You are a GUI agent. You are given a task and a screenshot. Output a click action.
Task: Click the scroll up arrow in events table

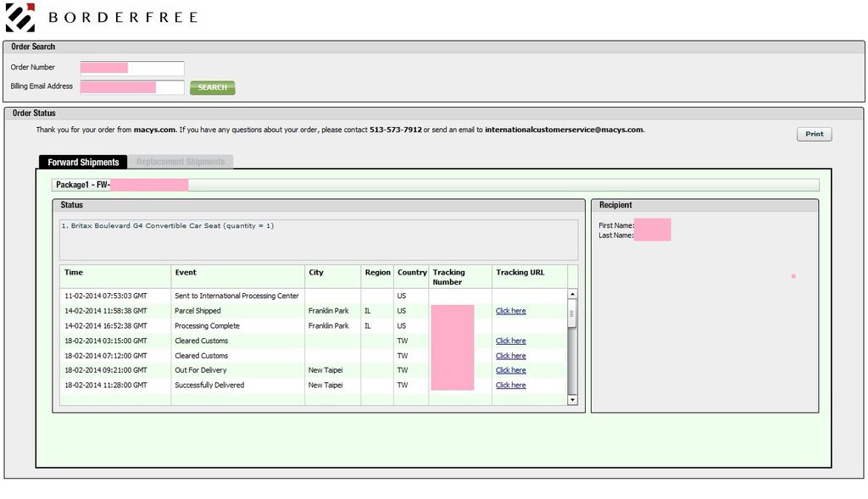tap(572, 295)
